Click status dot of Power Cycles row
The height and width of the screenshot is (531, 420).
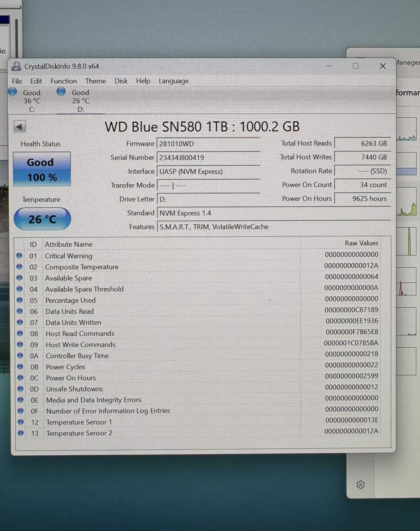[x=20, y=366]
